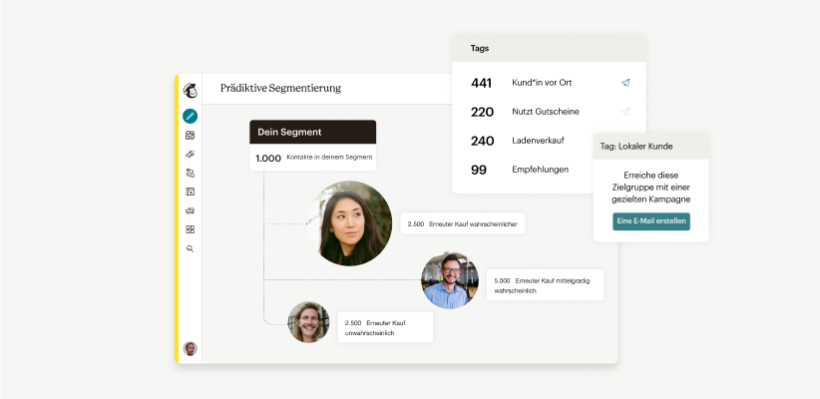The image size is (820, 399).
Task: Click the photo of the woman with long dark hair
Action: tap(349, 223)
